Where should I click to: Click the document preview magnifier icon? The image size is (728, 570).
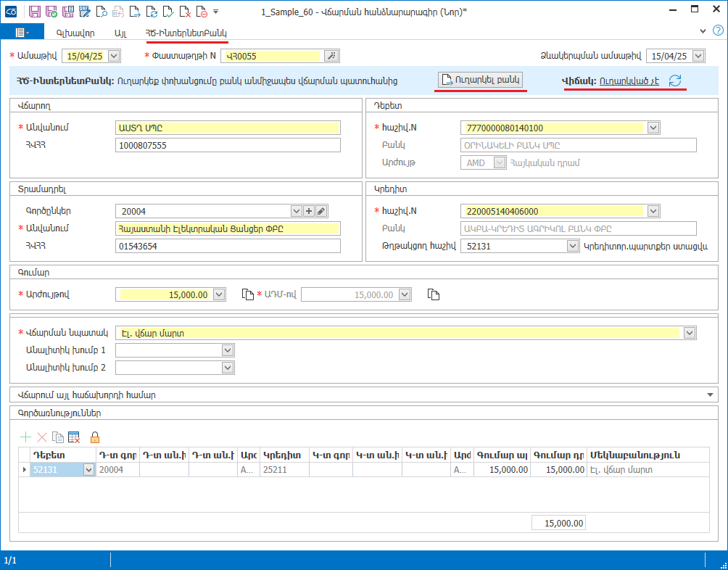(x=102, y=12)
